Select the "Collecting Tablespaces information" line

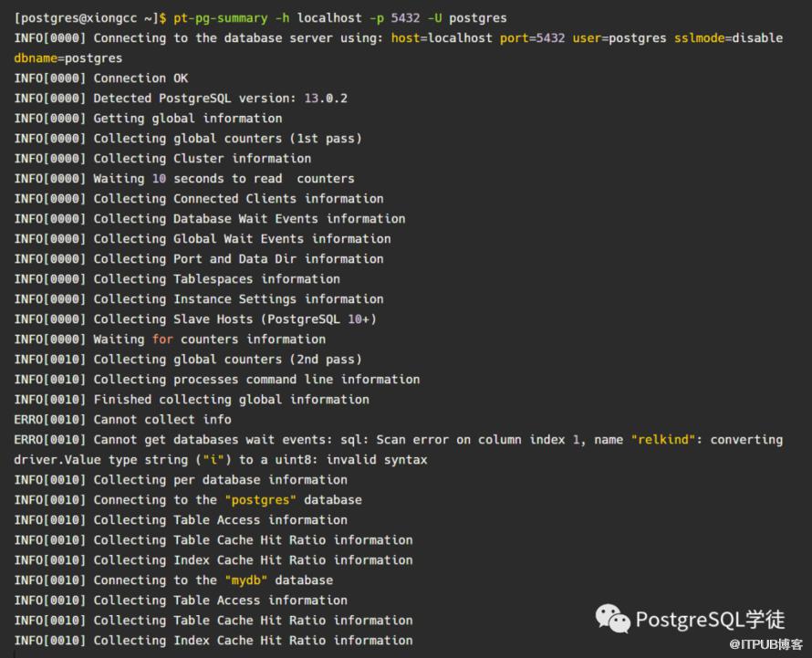click(216, 279)
